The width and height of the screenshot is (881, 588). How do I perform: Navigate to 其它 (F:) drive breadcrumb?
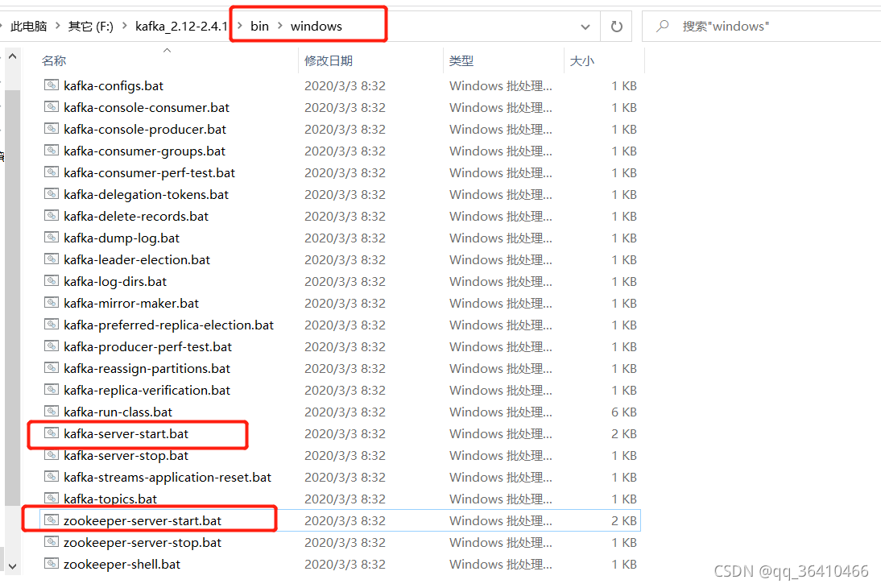click(x=90, y=27)
